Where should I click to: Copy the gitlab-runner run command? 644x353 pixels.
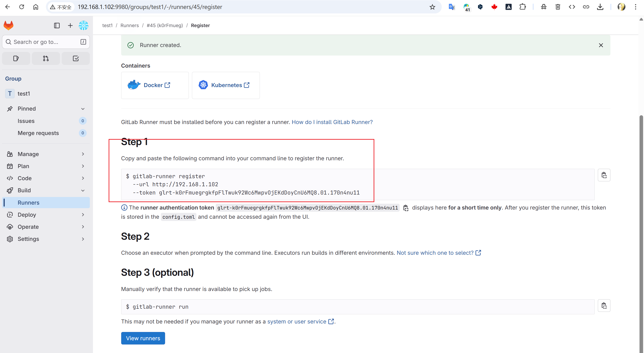click(604, 306)
